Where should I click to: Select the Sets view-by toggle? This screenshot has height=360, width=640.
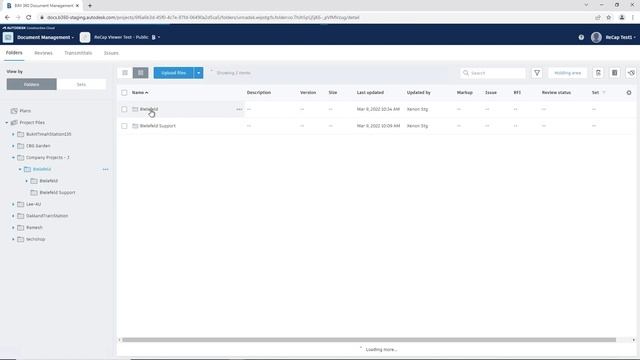point(81,84)
